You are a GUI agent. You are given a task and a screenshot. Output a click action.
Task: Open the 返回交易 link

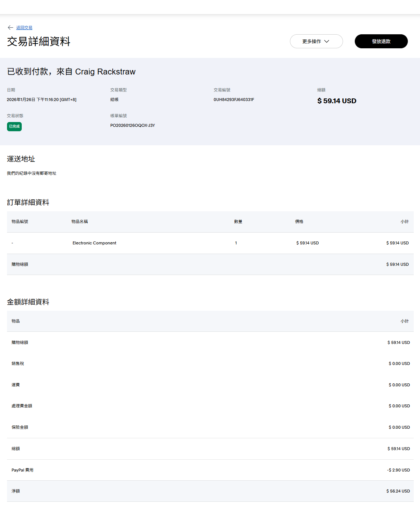pos(24,28)
